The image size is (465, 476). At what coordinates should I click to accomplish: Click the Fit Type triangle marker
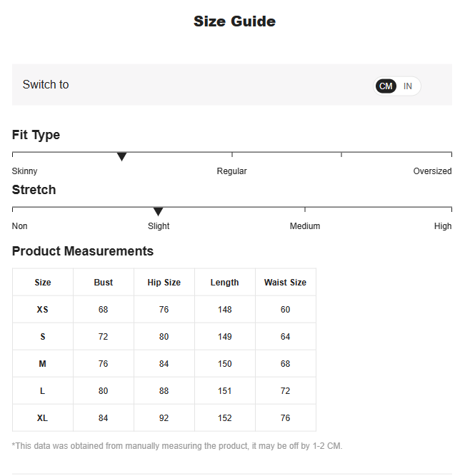tap(121, 156)
